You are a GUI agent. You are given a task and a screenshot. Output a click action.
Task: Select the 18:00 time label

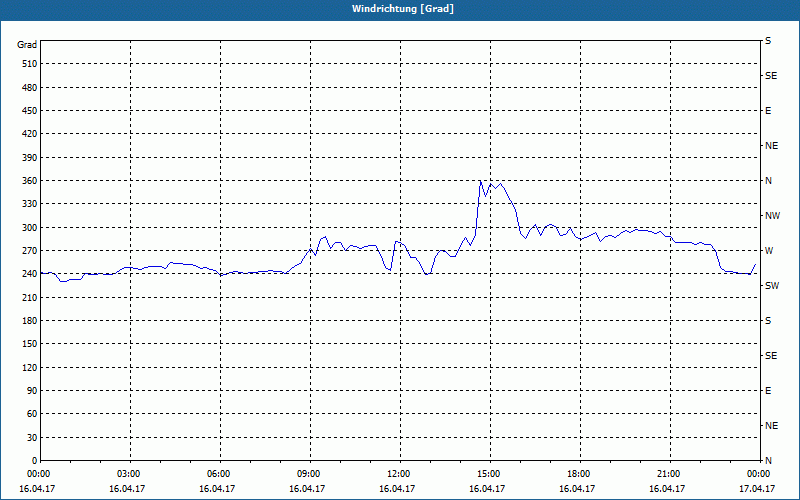click(577, 474)
